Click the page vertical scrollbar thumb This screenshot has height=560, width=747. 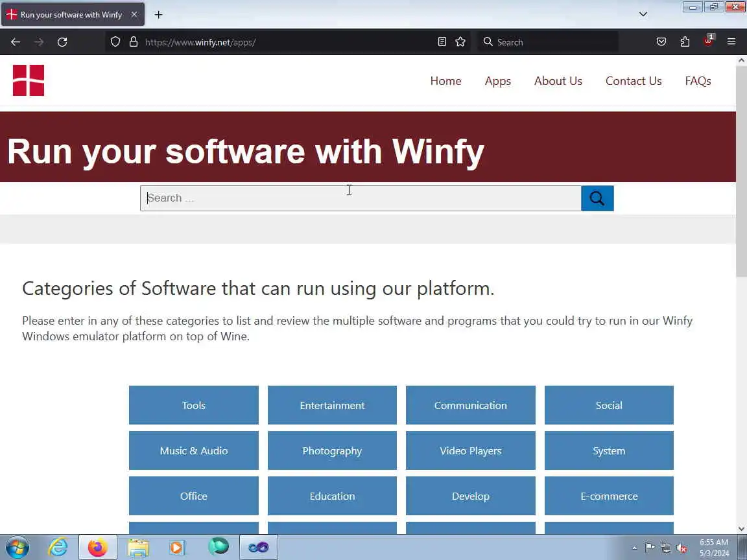click(x=741, y=171)
